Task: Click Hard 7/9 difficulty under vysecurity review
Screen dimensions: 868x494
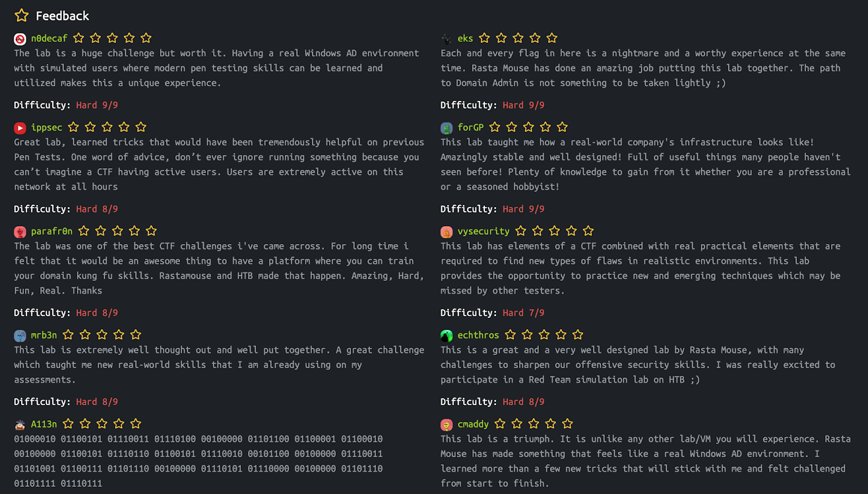Action: click(523, 313)
